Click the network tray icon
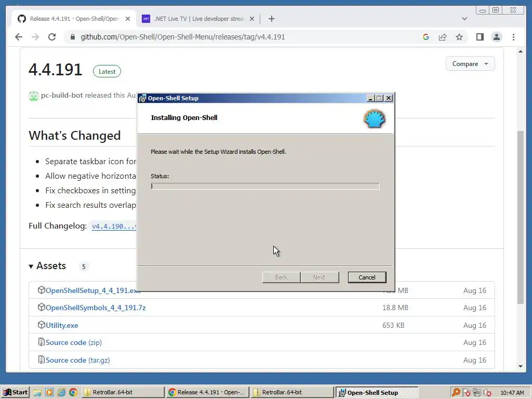Image resolution: width=532 pixels, height=399 pixels. [x=477, y=393]
